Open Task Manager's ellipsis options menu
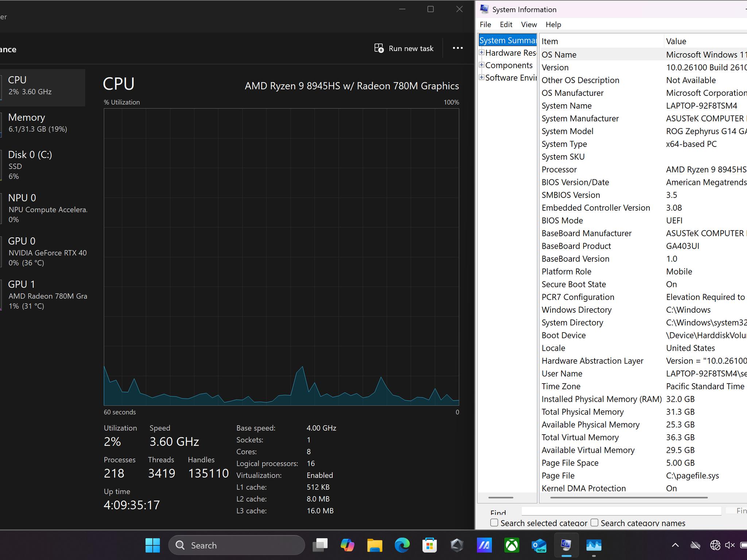The image size is (747, 560). [x=457, y=48]
